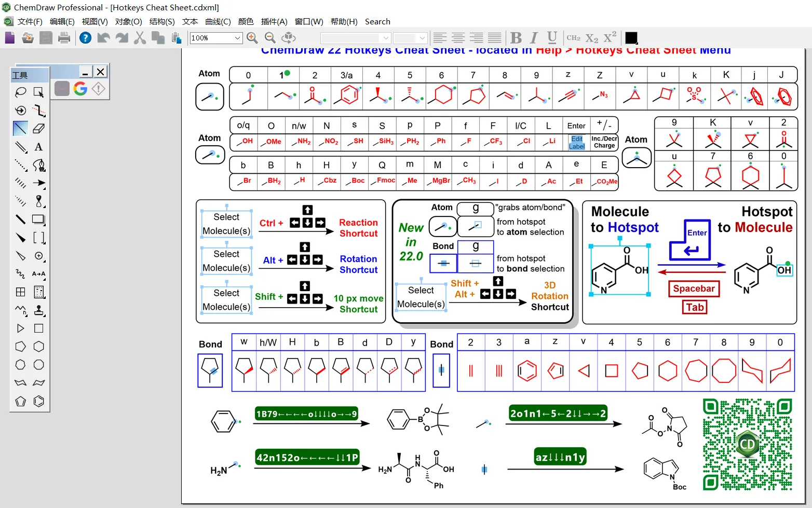Viewport: 812px width, 508px height.
Task: Set centered text alignment
Action: tap(458, 37)
